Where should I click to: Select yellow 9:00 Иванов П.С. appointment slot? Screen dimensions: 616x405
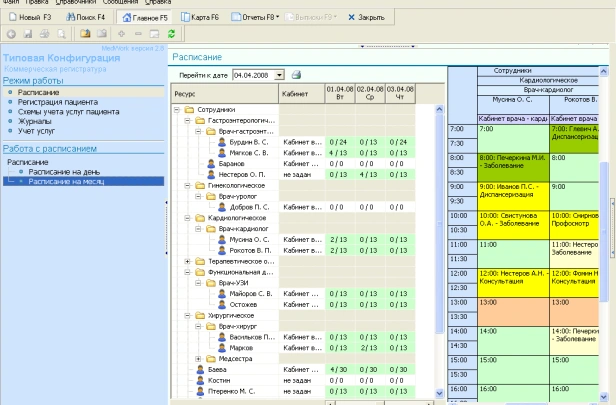513,196
